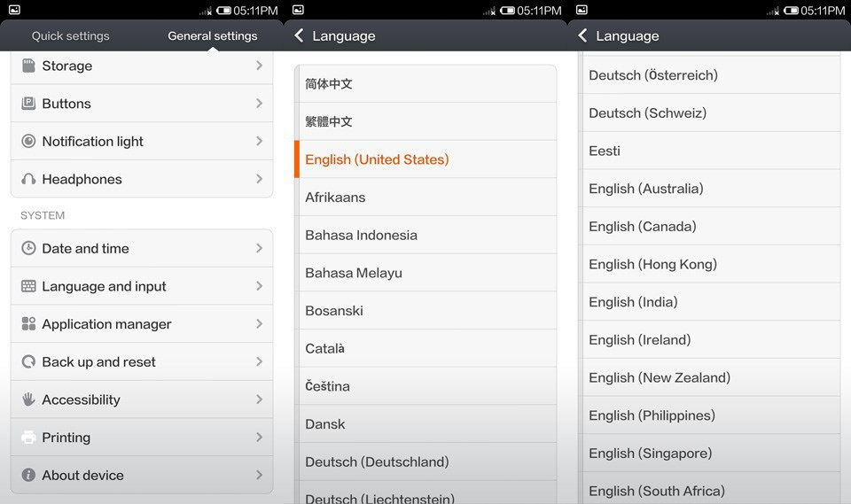The height and width of the screenshot is (504, 851).
Task: Tap the Printing printer icon
Action: pos(28,438)
